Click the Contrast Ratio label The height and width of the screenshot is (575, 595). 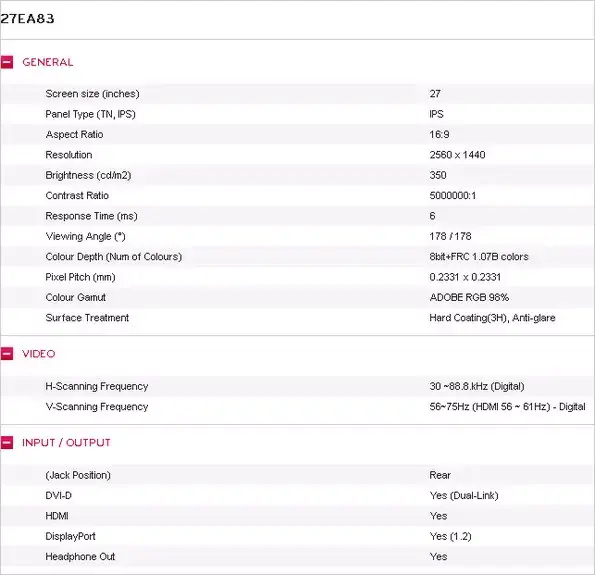click(77, 195)
